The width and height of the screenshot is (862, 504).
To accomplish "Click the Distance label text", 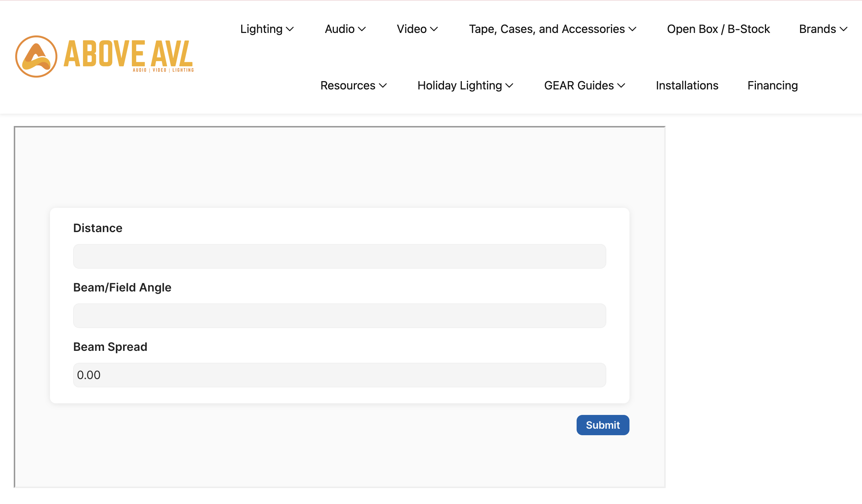I will tap(98, 228).
